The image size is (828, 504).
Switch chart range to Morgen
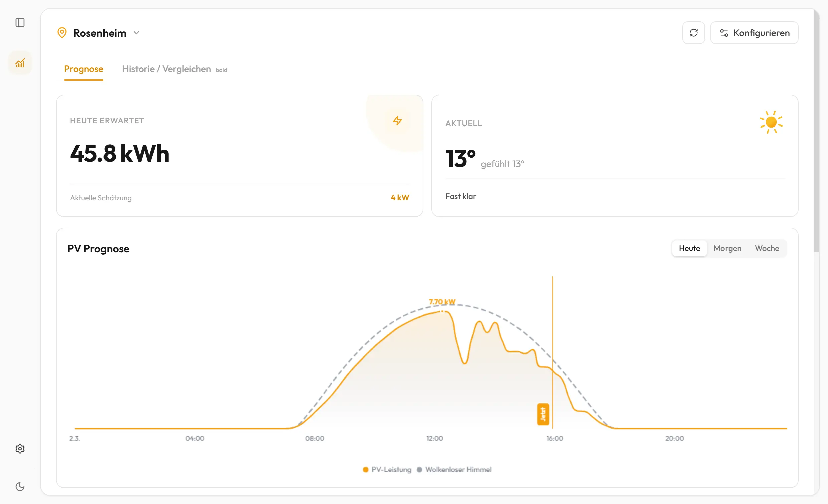pyautogui.click(x=727, y=248)
